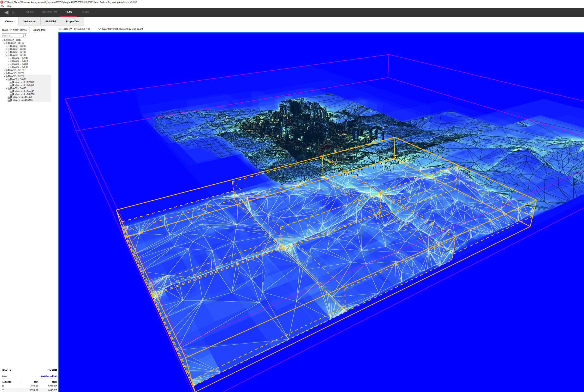
Task: Click the X max value 5271.82
Action: click(x=52, y=386)
